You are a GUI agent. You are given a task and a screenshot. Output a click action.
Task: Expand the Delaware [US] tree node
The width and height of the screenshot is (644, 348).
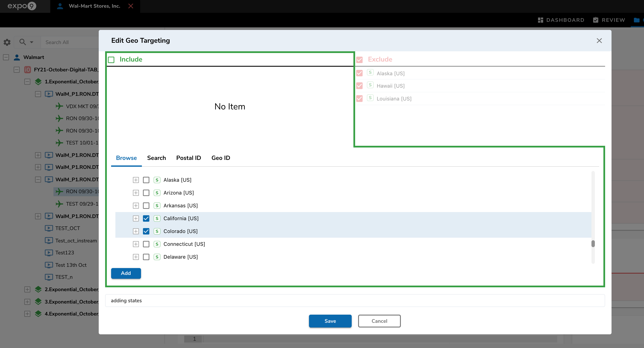click(x=136, y=257)
